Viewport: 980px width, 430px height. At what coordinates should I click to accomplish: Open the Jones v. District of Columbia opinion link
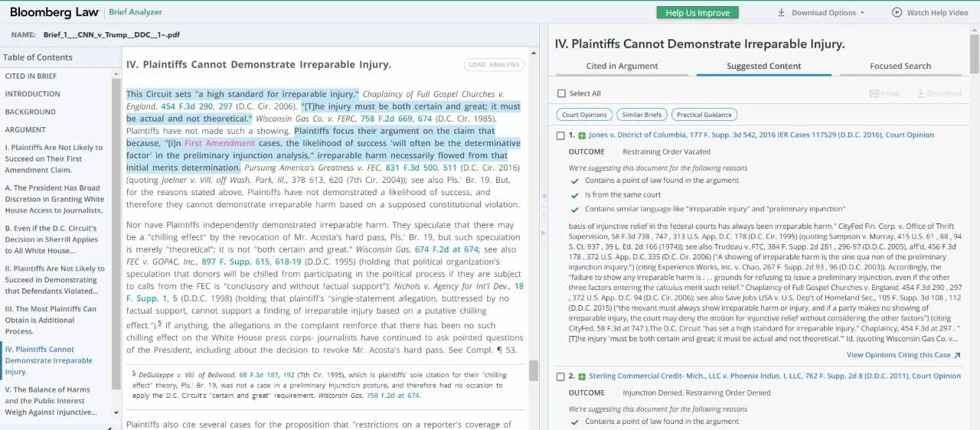[761, 135]
